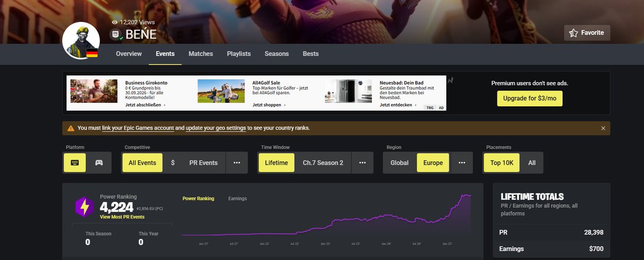Open the Business Girokonto ad
The width and height of the screenshot is (644, 260).
click(147, 83)
